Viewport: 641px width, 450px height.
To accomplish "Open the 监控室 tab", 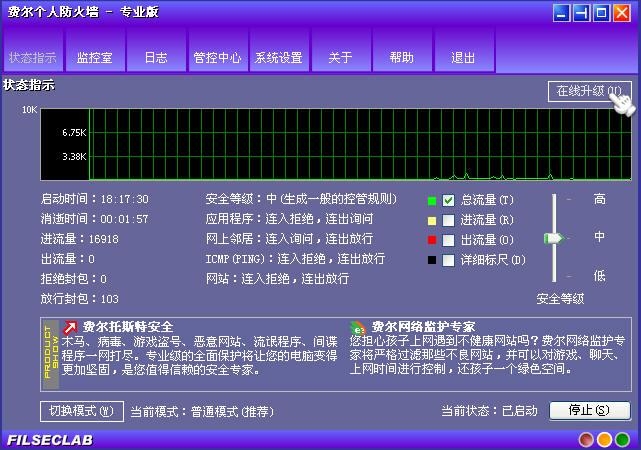I will 94,58.
